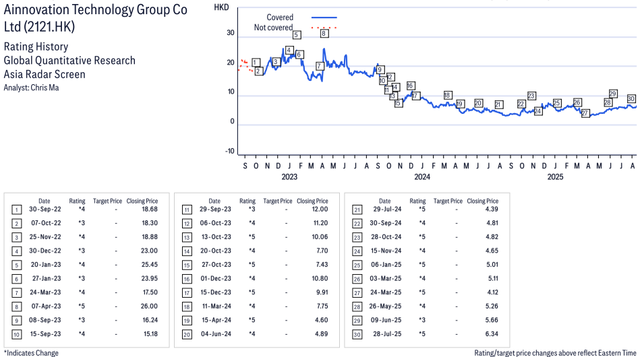
Task: Click the closing price '4.81'
Action: pyautogui.click(x=492, y=223)
